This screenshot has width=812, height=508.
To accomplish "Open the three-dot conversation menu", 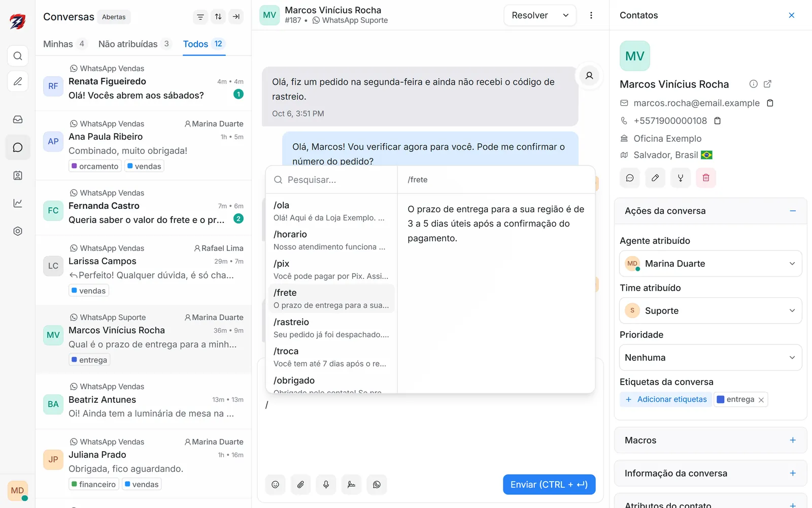I will [x=591, y=15].
